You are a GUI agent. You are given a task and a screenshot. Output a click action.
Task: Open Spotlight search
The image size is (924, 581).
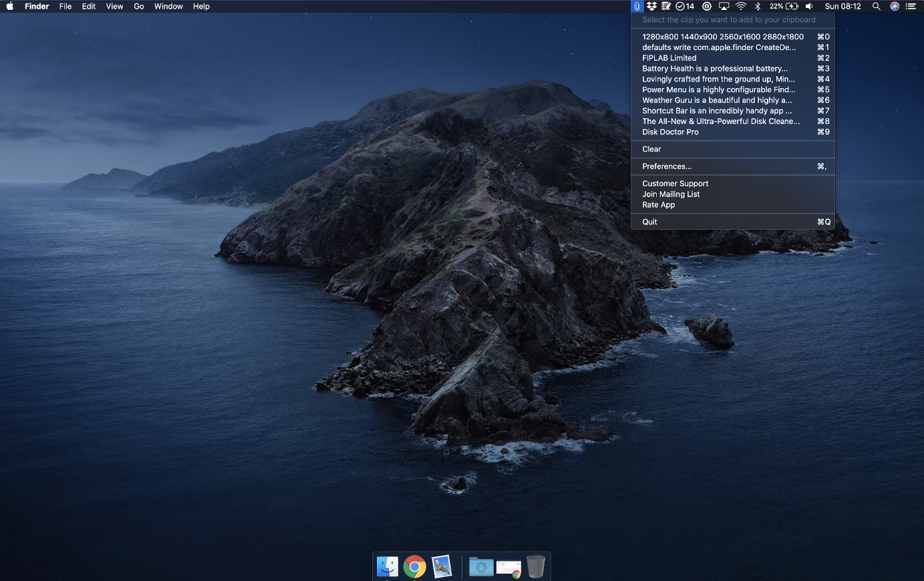(877, 6)
